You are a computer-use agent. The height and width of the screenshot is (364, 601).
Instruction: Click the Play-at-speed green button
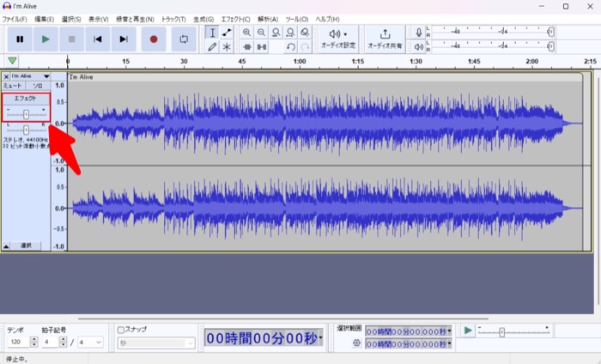(x=468, y=331)
